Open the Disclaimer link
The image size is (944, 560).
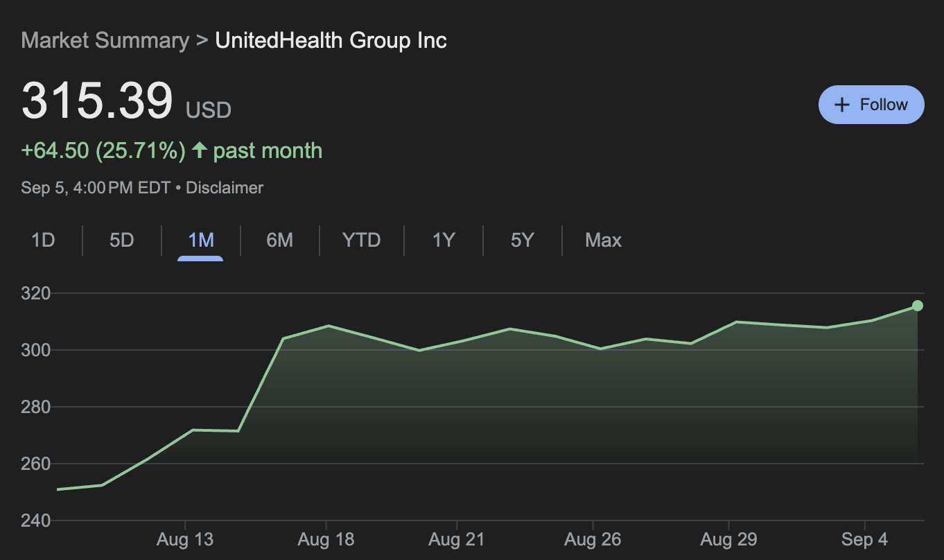(x=225, y=187)
